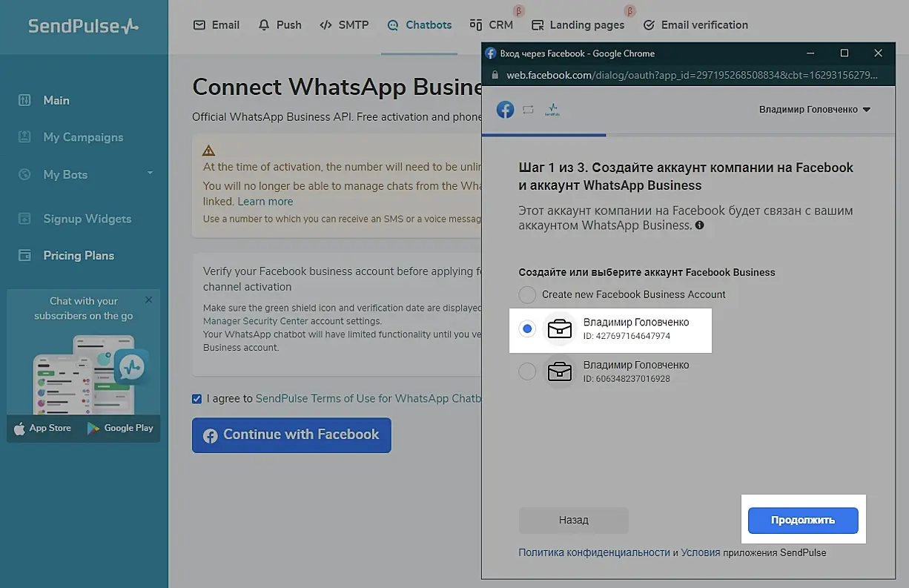Open the Google Play link
Image resolution: width=909 pixels, height=588 pixels.
coord(120,428)
